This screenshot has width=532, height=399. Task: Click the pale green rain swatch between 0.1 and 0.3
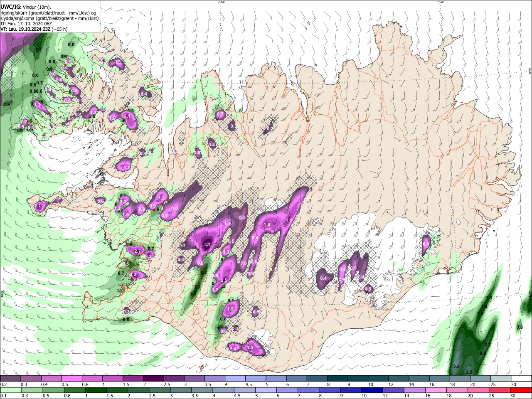pos(10,390)
